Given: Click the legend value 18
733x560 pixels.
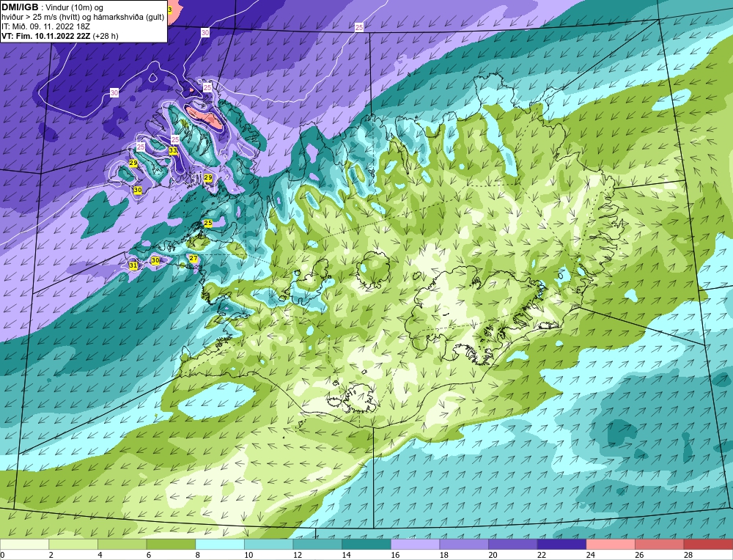Looking at the screenshot, I should (x=443, y=555).
